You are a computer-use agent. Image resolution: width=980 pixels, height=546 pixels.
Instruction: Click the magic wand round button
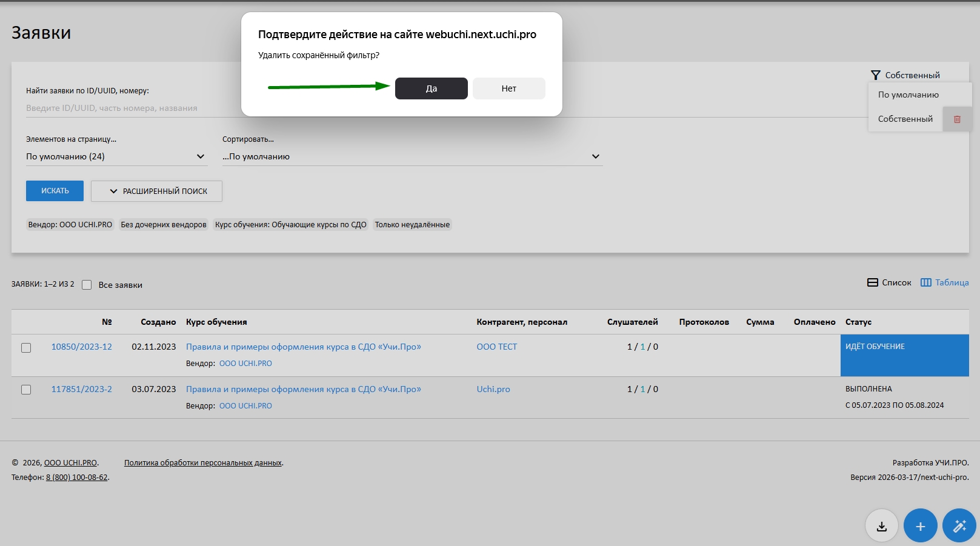(959, 525)
